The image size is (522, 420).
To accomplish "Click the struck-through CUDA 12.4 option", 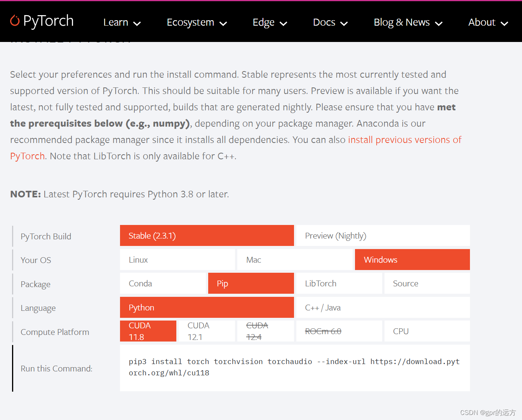I will 266,331.
